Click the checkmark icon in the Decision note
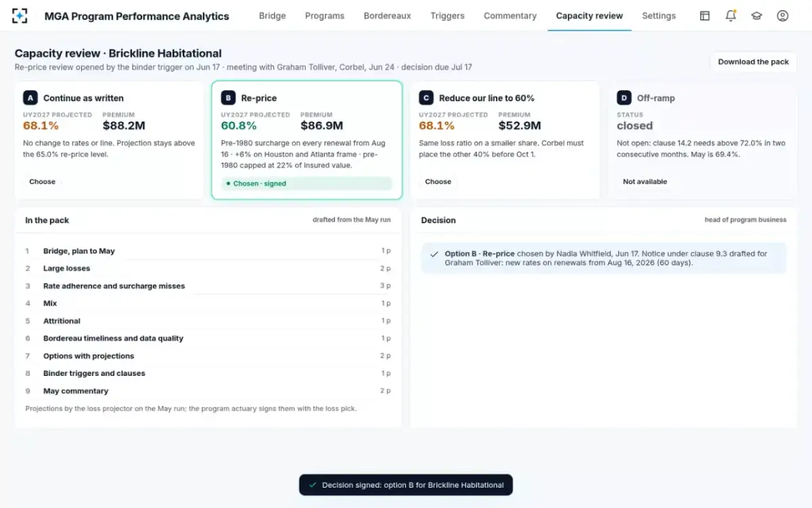Screen dimensions: 812x508 (434, 254)
